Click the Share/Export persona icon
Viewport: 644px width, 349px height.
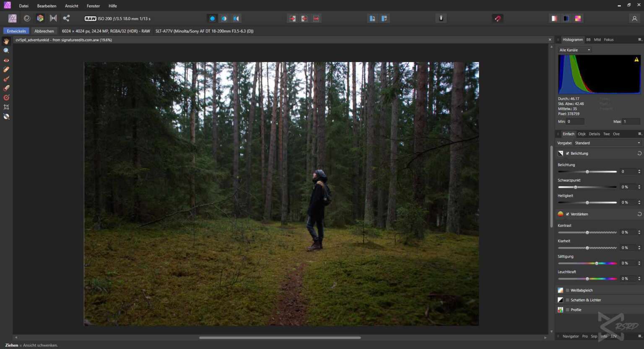coord(66,18)
